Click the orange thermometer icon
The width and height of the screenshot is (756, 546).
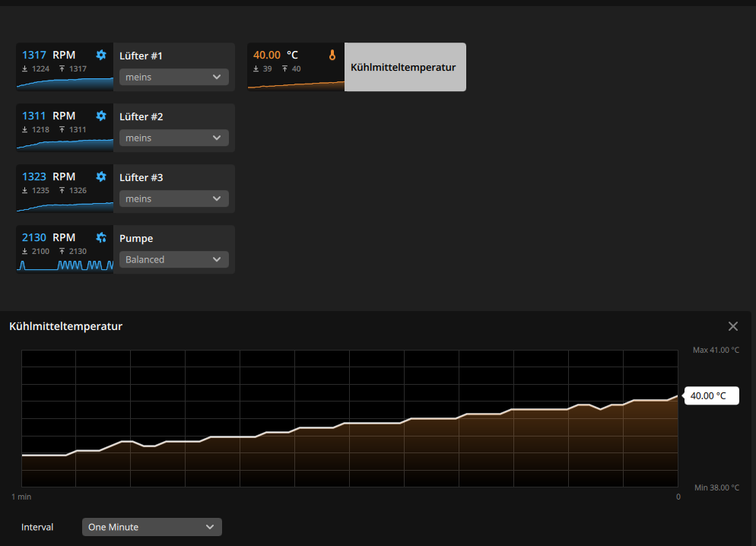(x=332, y=55)
